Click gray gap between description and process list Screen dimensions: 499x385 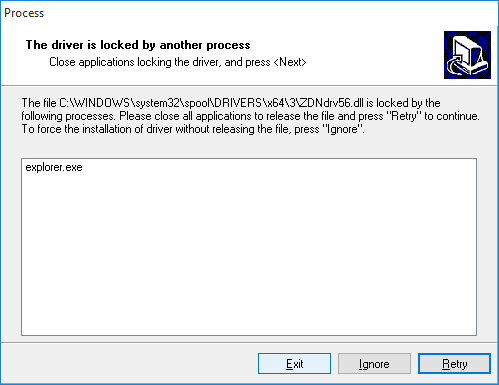249,147
